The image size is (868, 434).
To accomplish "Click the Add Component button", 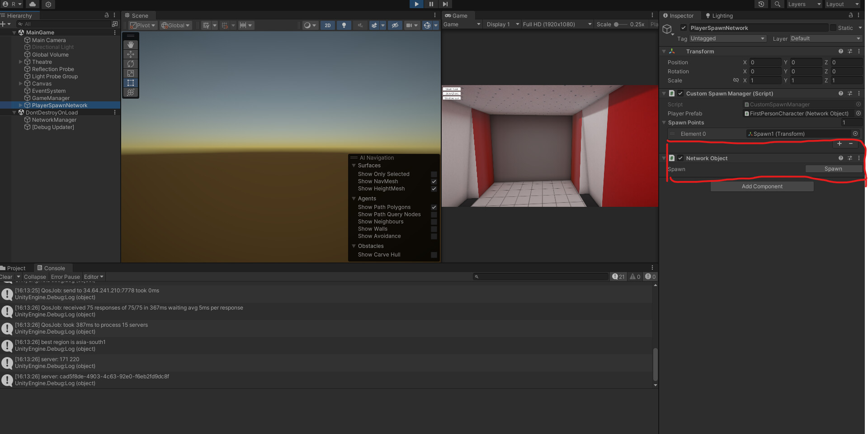I will tap(762, 186).
